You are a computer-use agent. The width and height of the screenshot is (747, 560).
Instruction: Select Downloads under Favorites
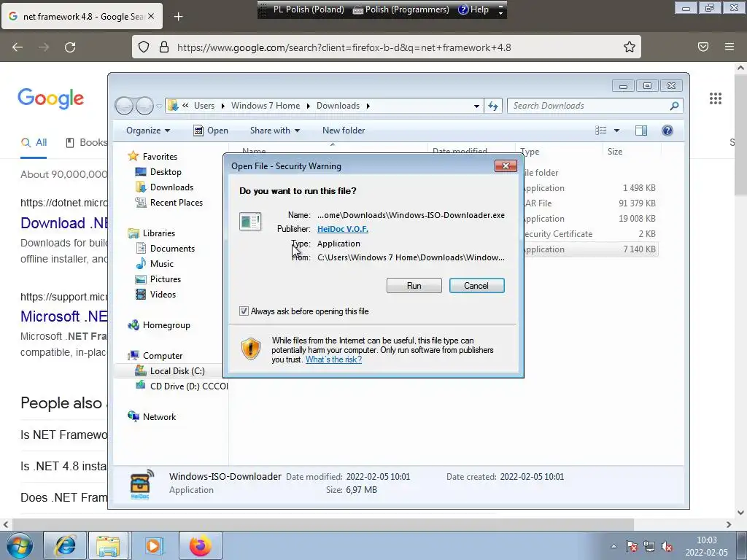tap(171, 187)
